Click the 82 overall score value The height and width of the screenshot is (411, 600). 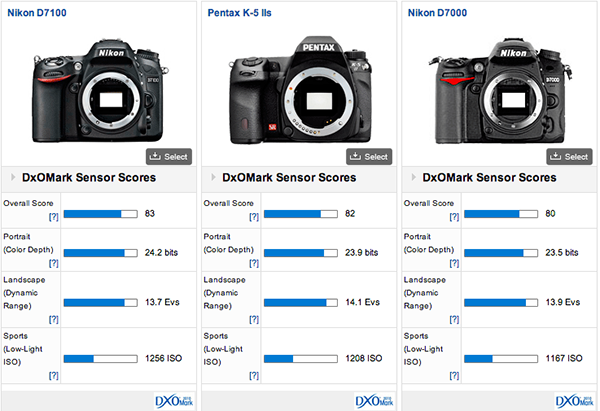(350, 214)
